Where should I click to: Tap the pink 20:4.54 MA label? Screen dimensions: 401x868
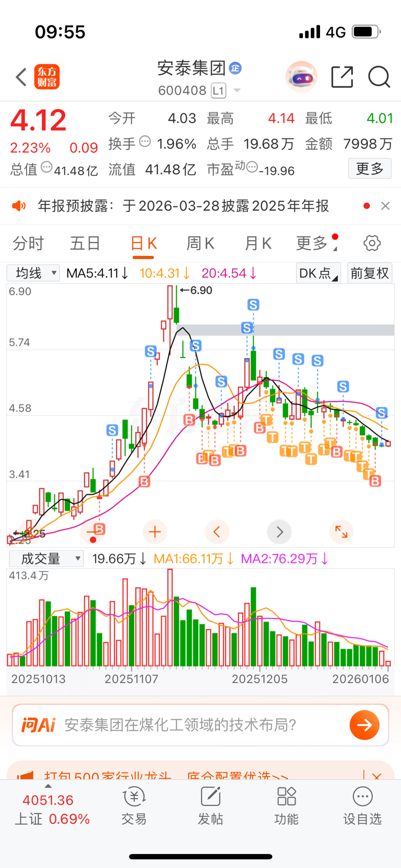point(229,273)
